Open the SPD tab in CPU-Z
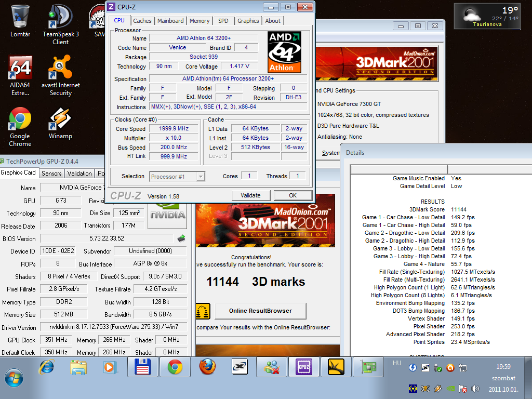The image size is (532, 399). [x=223, y=21]
